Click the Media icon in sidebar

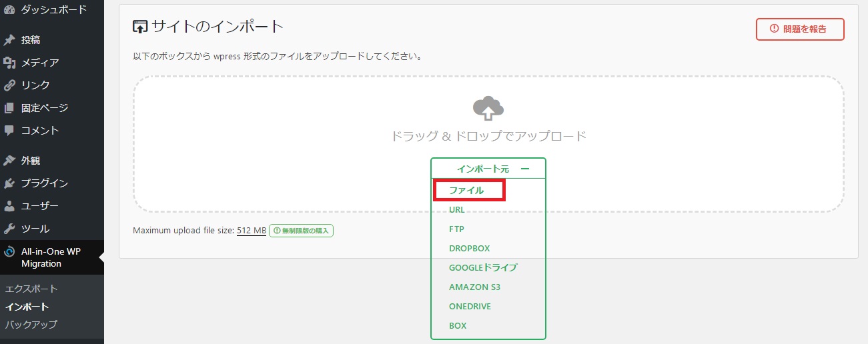[x=9, y=63]
